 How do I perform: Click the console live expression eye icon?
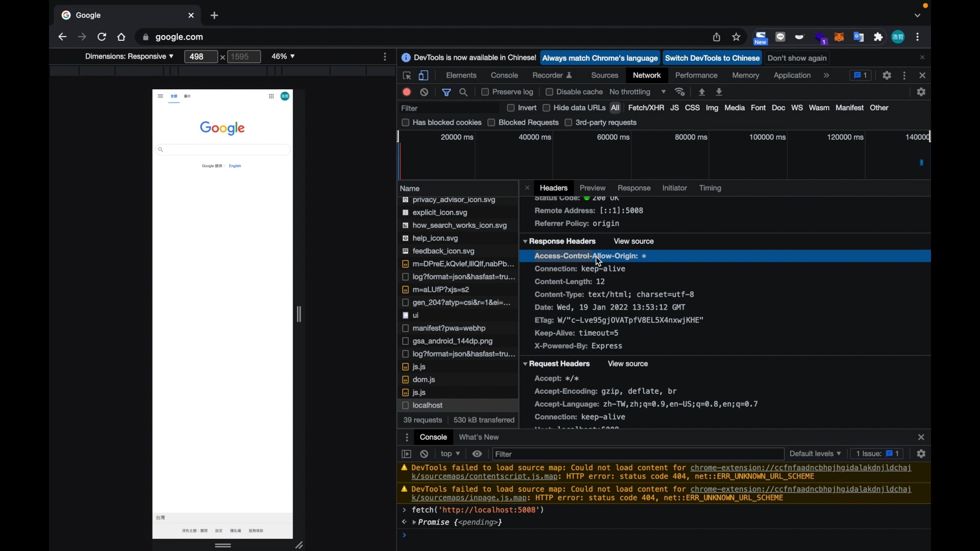coord(477,454)
